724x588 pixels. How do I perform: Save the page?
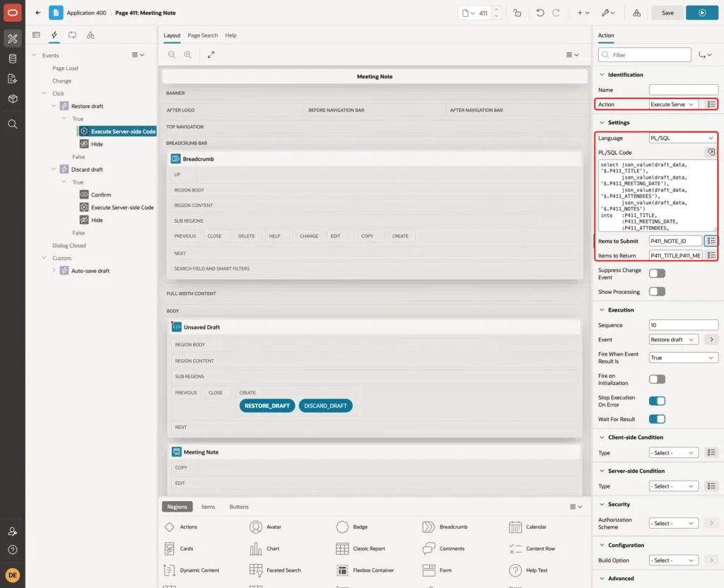pyautogui.click(x=667, y=13)
